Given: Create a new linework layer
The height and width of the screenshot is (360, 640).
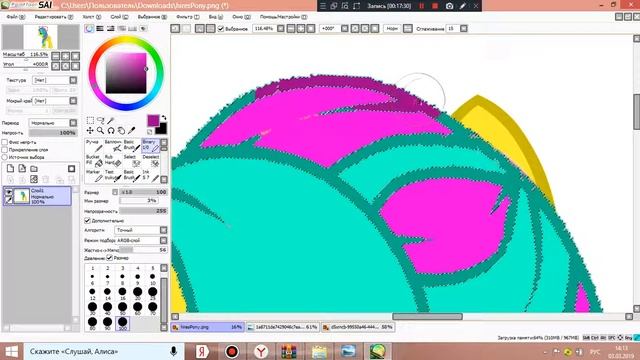Looking at the screenshot, I should (22, 169).
